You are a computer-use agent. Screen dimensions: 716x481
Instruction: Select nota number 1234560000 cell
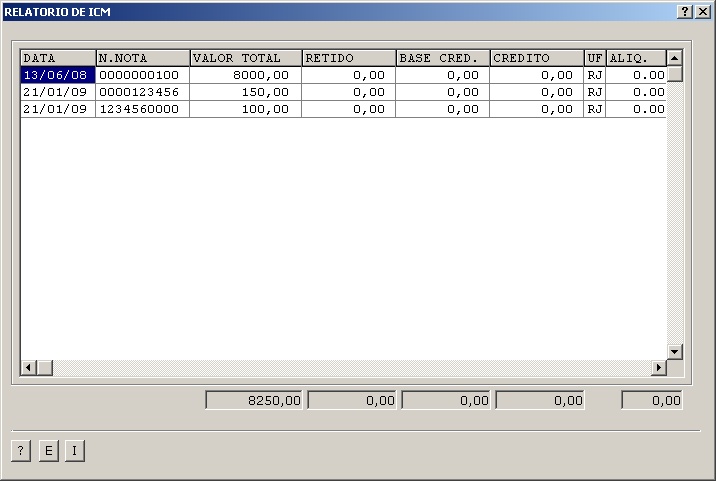point(142,109)
